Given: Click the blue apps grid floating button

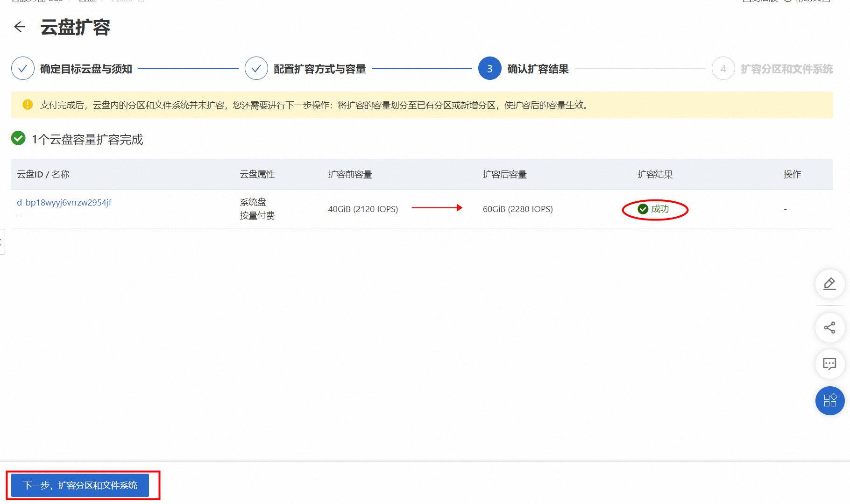Looking at the screenshot, I should (829, 401).
